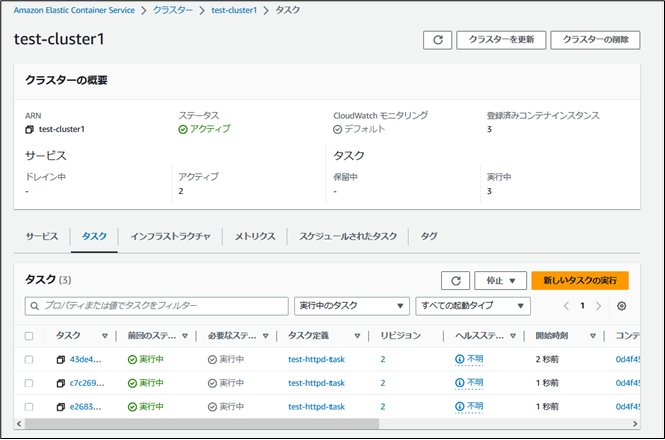
Task: Open table settings gear icon
Action: tap(621, 306)
